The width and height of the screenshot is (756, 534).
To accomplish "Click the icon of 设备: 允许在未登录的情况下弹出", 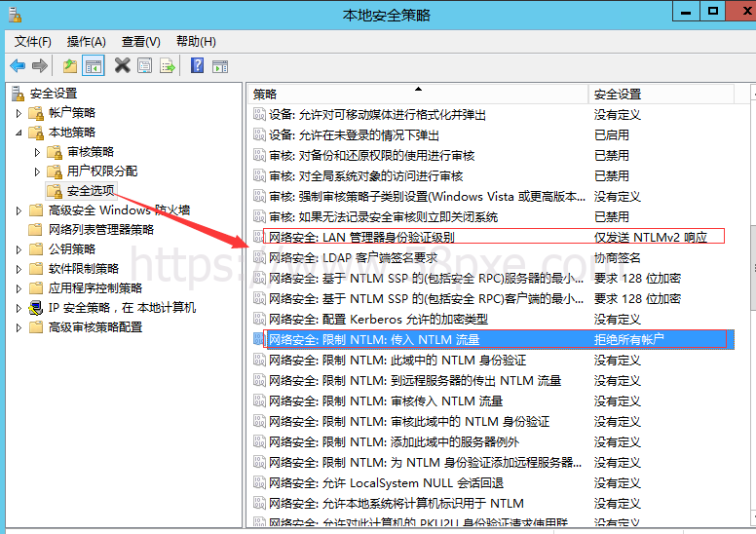I will tap(259, 135).
